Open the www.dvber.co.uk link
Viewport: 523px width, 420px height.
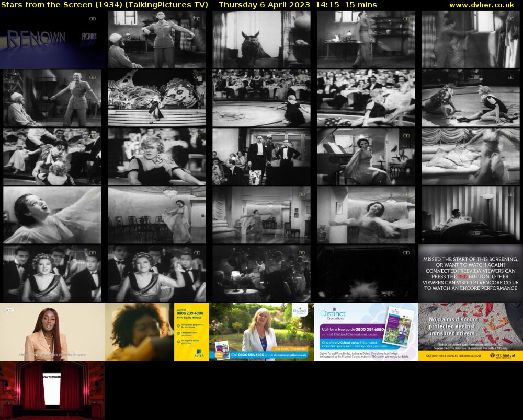click(482, 5)
